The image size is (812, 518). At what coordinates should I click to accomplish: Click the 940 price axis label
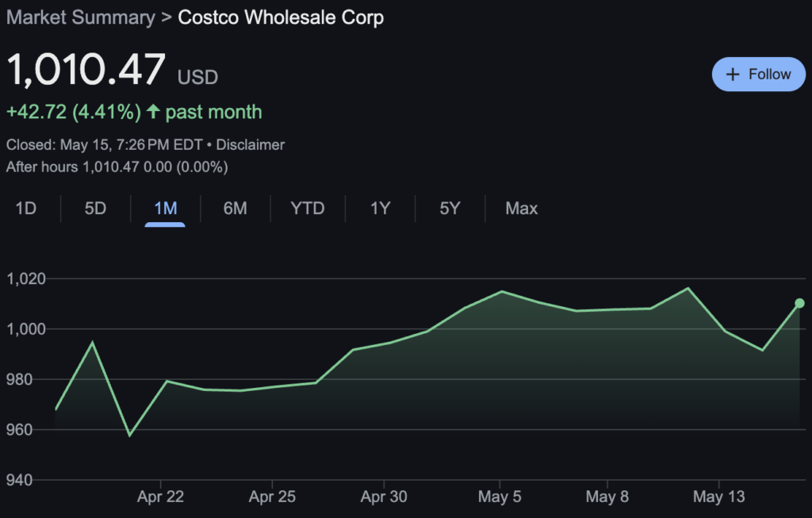[x=19, y=480]
